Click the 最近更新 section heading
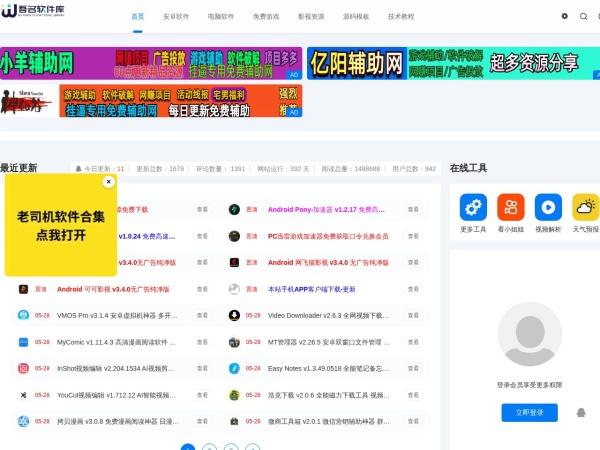The height and width of the screenshot is (450, 600). pyautogui.click(x=18, y=168)
